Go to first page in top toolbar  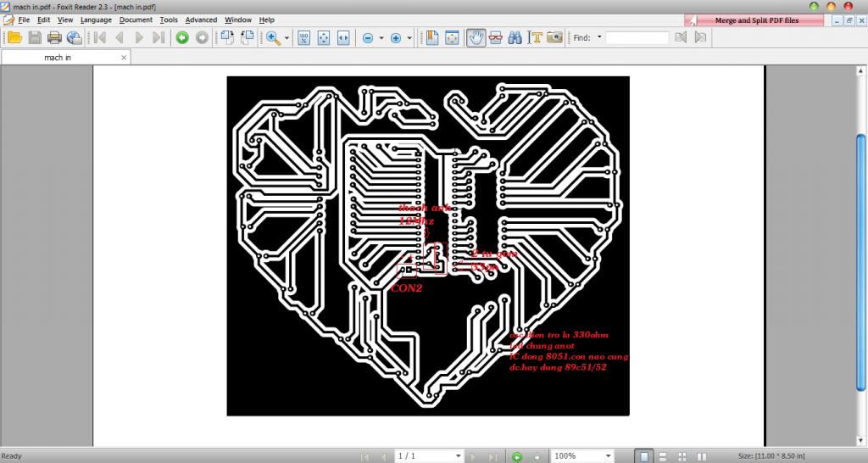100,37
